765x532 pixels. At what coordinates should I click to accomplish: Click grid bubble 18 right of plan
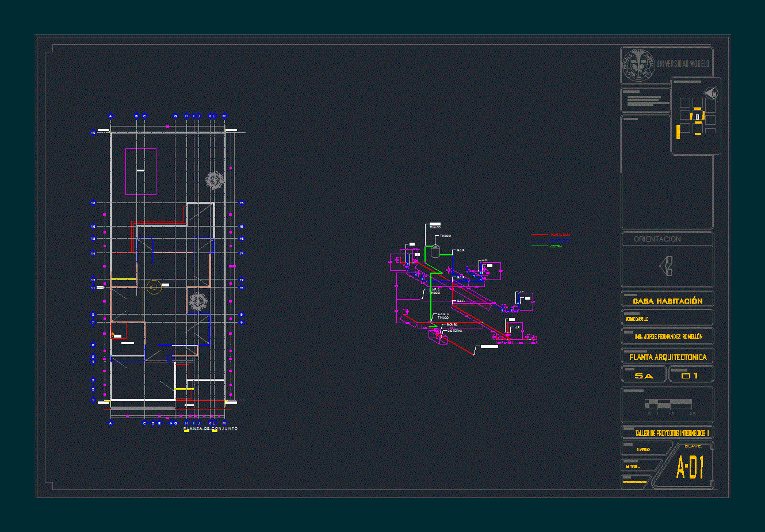pos(241,202)
